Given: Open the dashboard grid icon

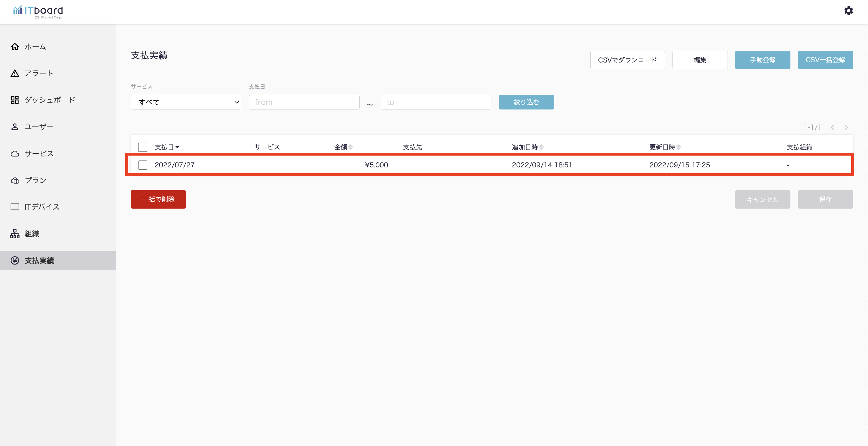Looking at the screenshot, I should [x=15, y=100].
